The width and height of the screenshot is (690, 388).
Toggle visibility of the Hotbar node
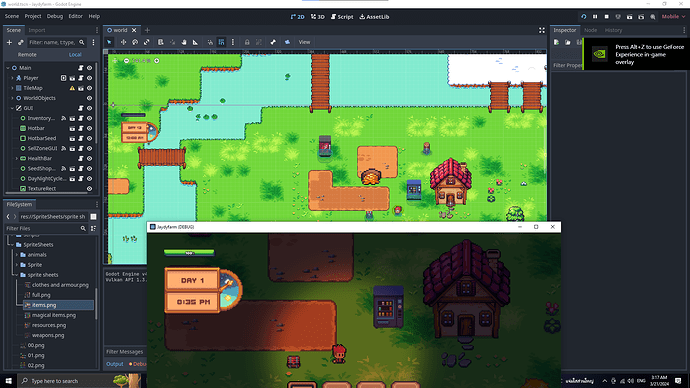coord(89,128)
